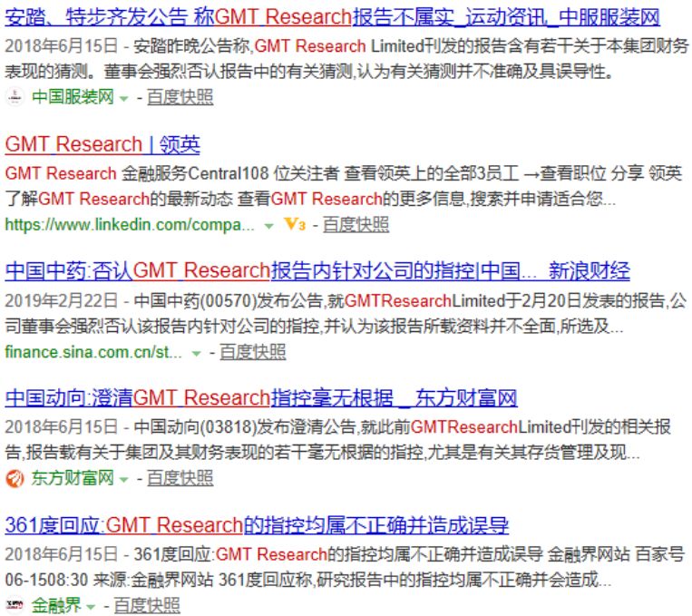Expand the dropdown arrow beside the linkedin.com URL
692x616 pixels.
[x=268, y=226]
